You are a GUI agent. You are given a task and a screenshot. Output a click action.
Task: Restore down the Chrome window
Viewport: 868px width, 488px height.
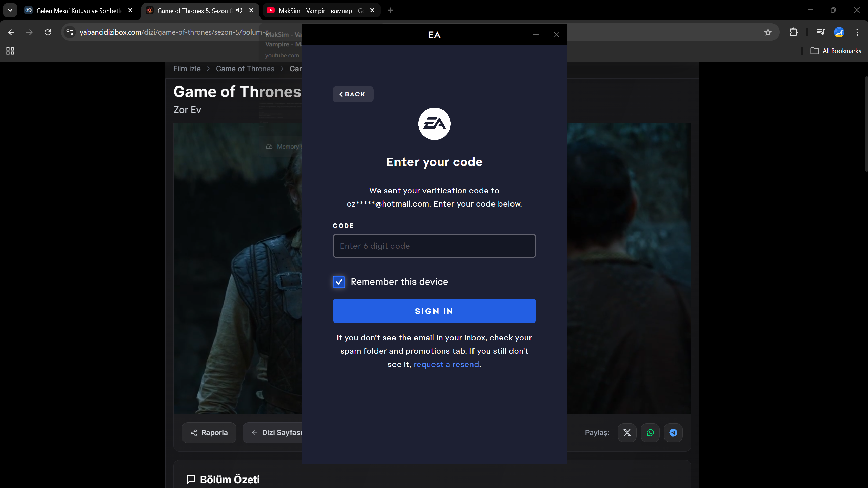833,10
